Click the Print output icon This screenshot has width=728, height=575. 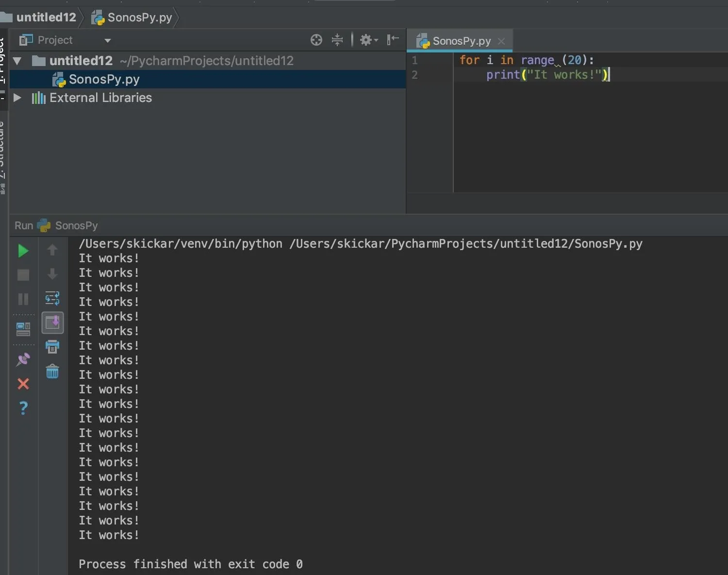pyautogui.click(x=52, y=347)
